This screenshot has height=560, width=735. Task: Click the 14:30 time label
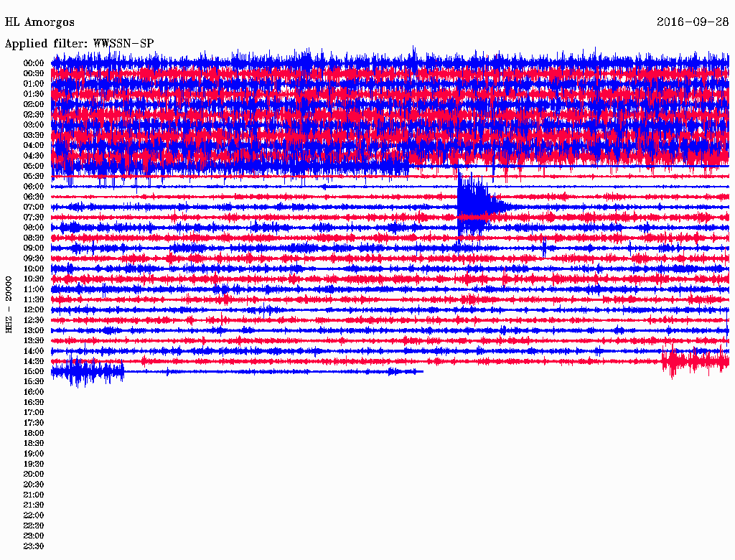point(34,362)
